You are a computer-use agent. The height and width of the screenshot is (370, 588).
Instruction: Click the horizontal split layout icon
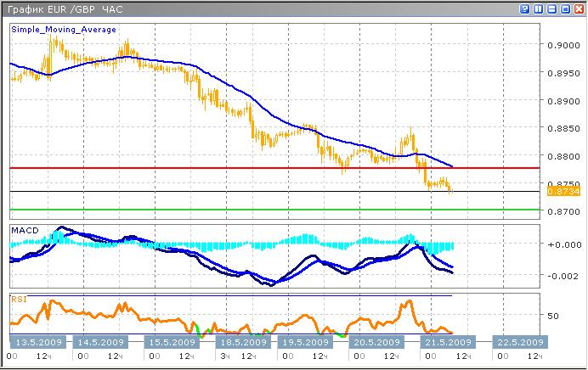(551, 8)
